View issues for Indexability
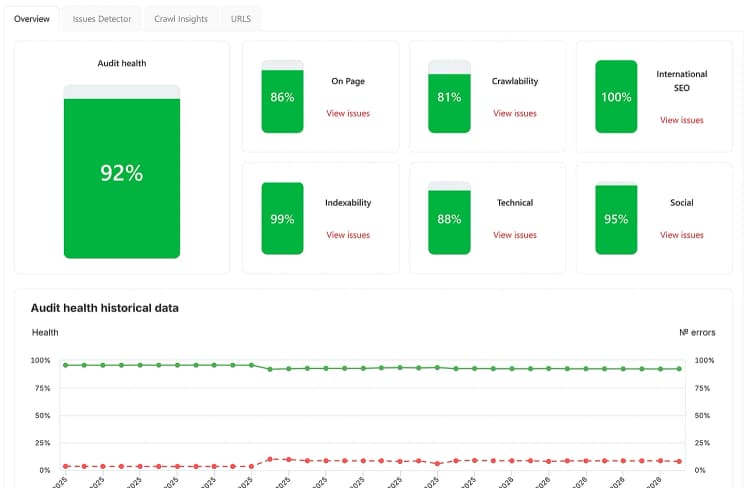This screenshot has width=750, height=488. [348, 235]
